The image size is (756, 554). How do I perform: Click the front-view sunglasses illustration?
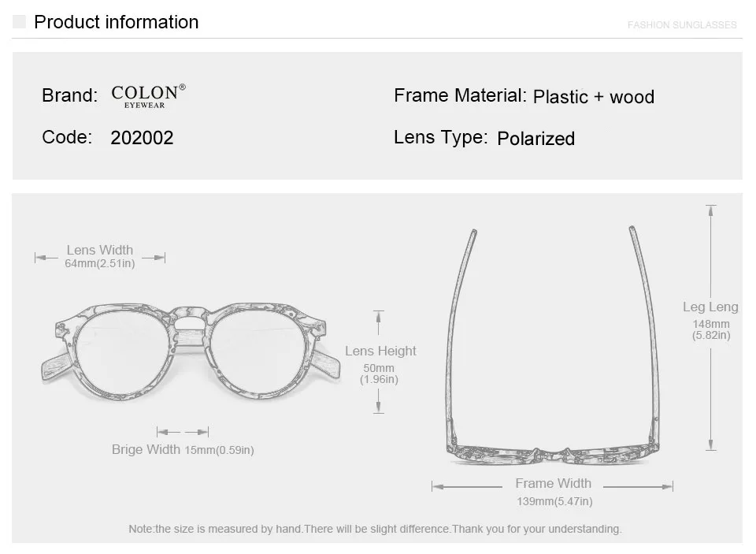click(x=191, y=352)
